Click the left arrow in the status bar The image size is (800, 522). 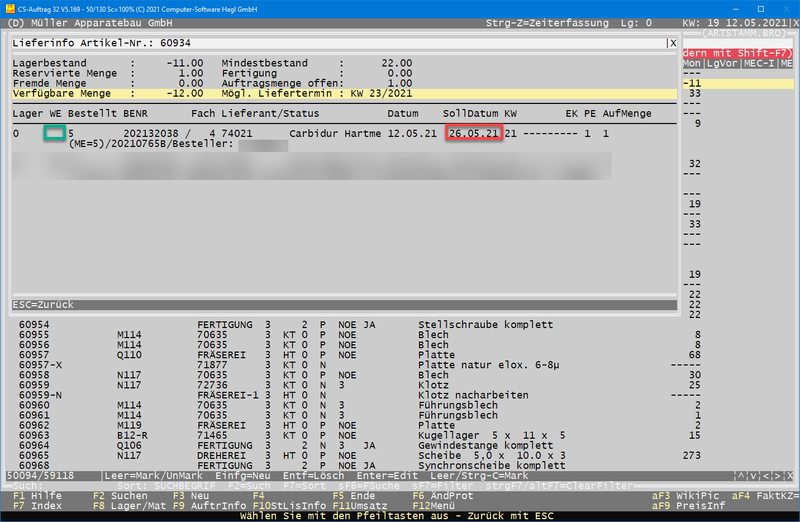(x=766, y=476)
